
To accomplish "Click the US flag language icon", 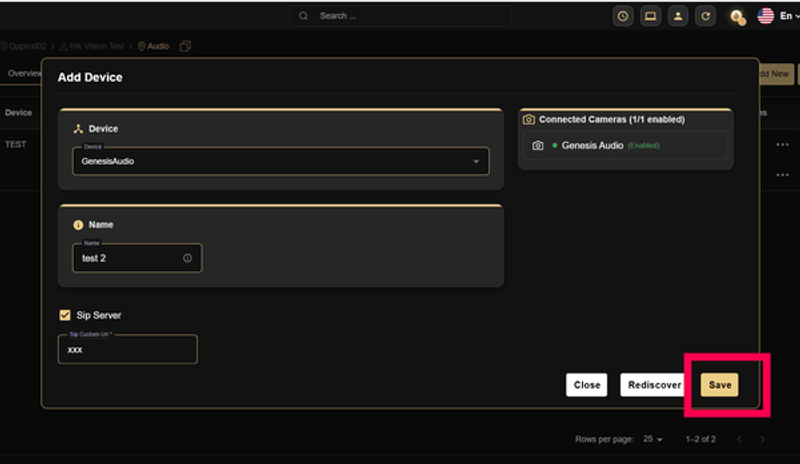I will pos(765,16).
